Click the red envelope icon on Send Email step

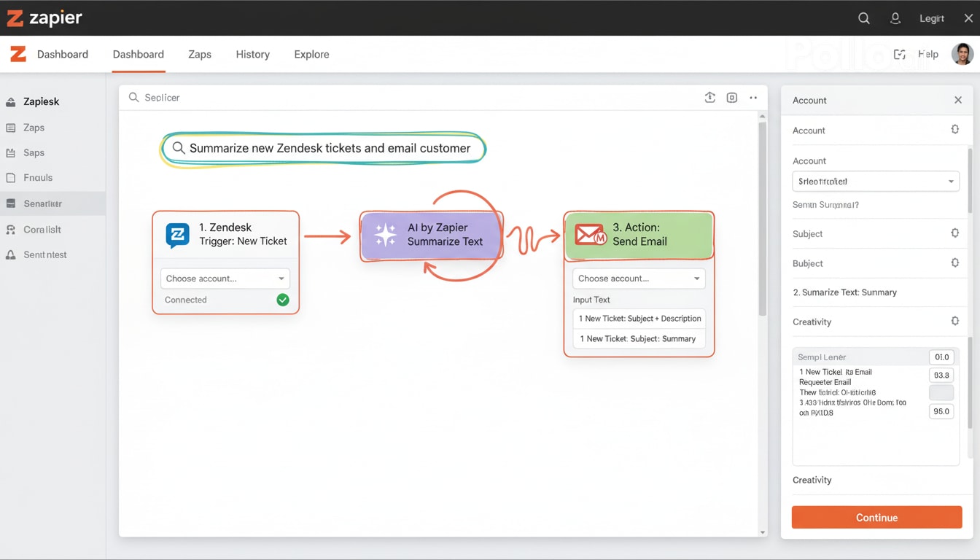click(x=590, y=234)
